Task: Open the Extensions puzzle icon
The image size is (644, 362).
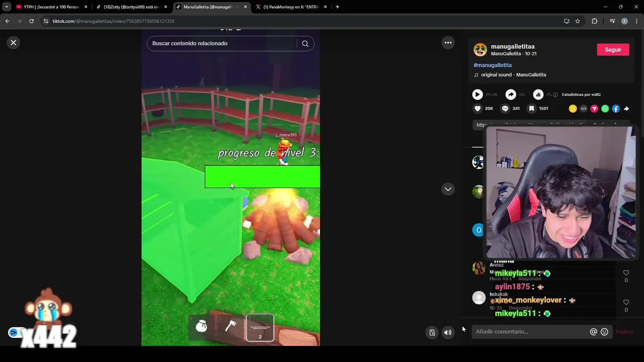Action: click(x=595, y=21)
